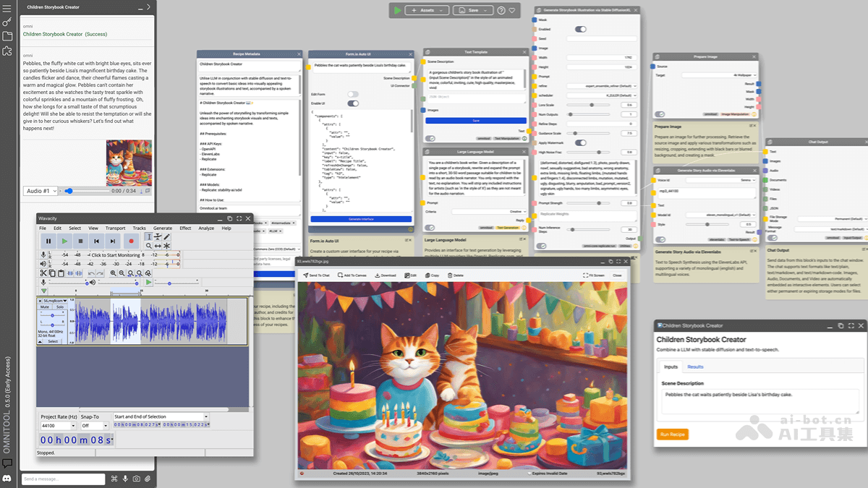This screenshot has width=868, height=488.
Task: Select the Draw pencil tool in Wavacity
Action: [x=167, y=236]
